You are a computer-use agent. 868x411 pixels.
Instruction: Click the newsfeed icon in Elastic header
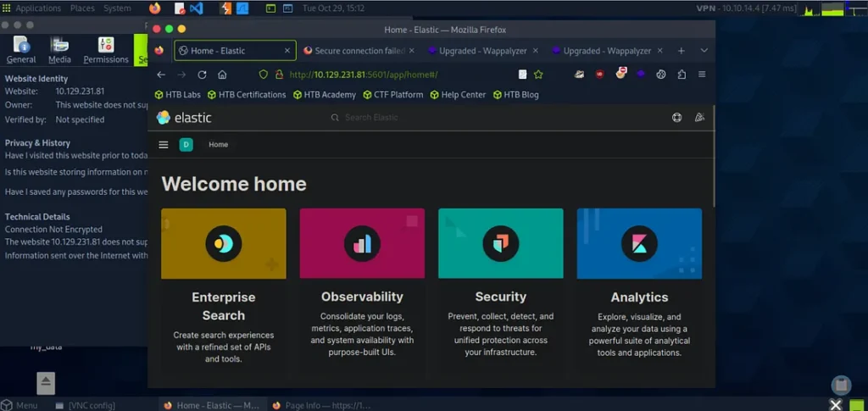coord(699,118)
